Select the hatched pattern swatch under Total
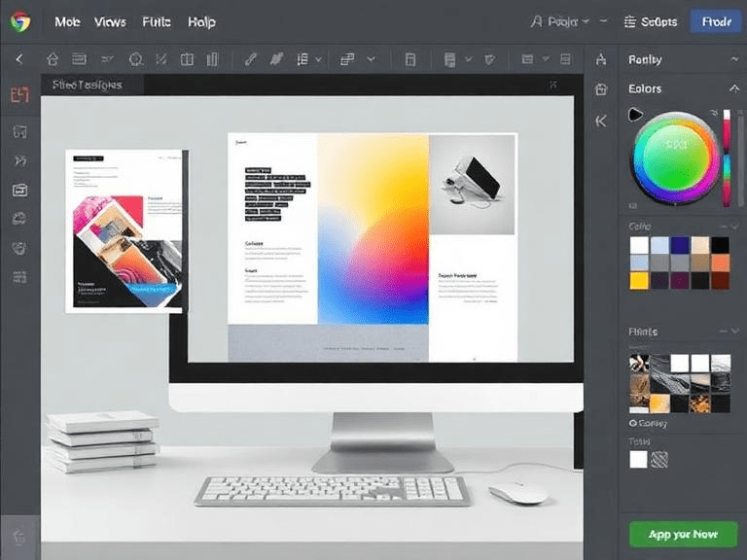 659,460
